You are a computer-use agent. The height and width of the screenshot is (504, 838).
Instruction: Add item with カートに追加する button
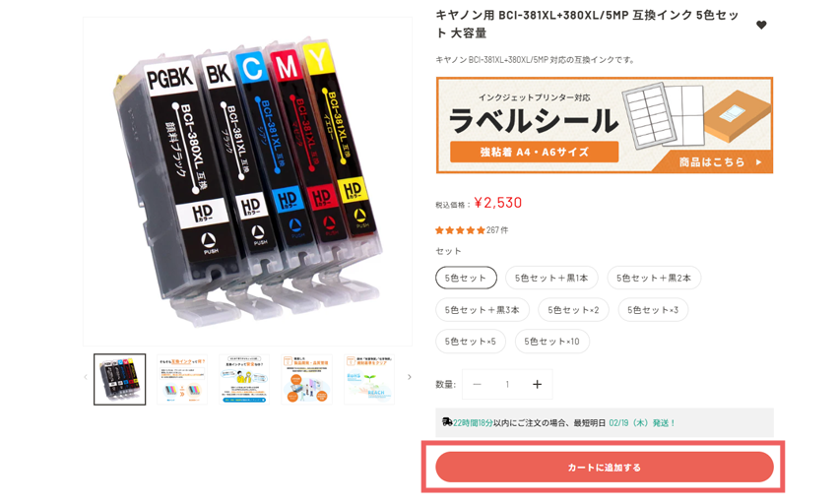(x=605, y=468)
